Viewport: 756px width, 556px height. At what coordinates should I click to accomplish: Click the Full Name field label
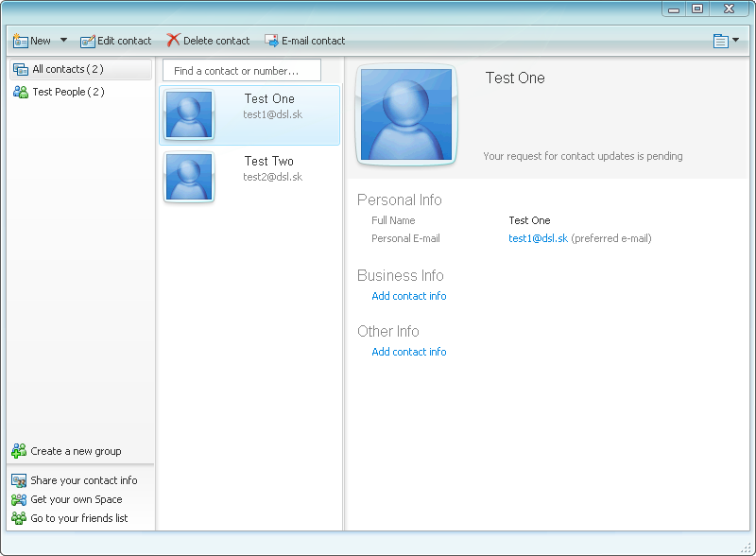click(x=393, y=220)
